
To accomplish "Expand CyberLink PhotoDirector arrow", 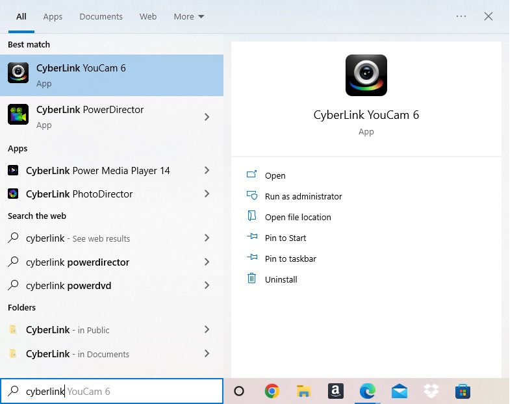I will click(x=207, y=194).
